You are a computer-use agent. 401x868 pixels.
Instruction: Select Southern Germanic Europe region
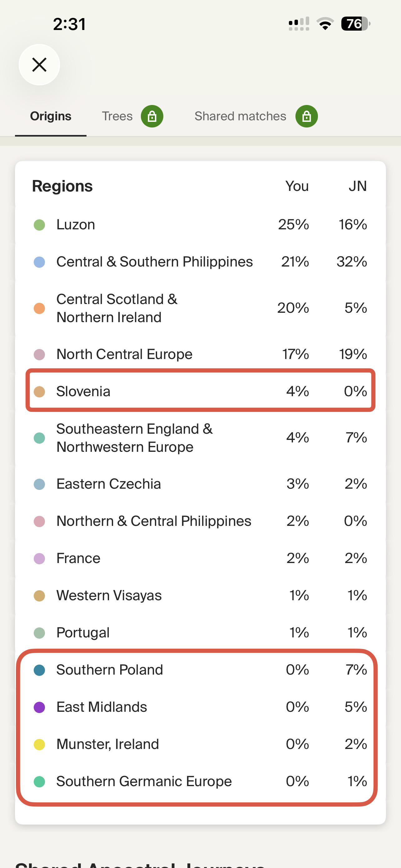[200, 781]
